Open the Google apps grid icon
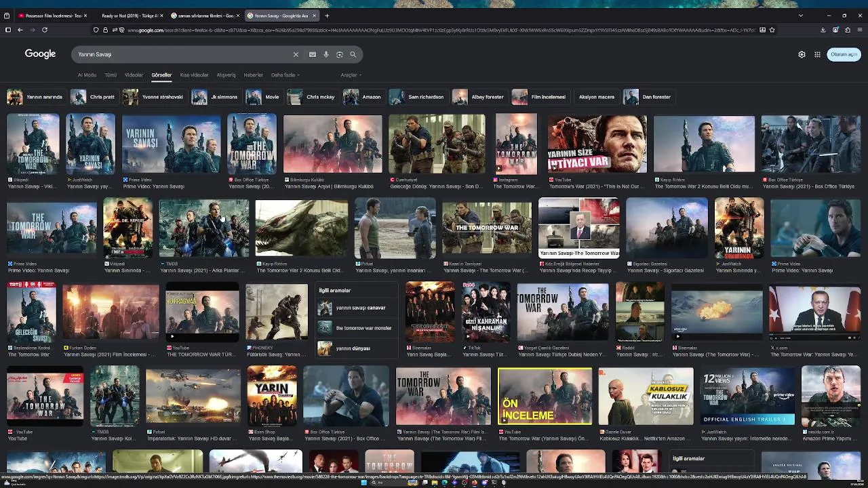Viewport: 868px width, 488px height. point(818,54)
